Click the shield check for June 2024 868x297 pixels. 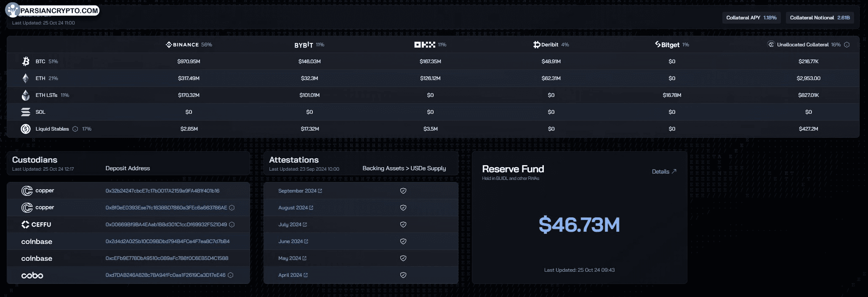coord(403,241)
